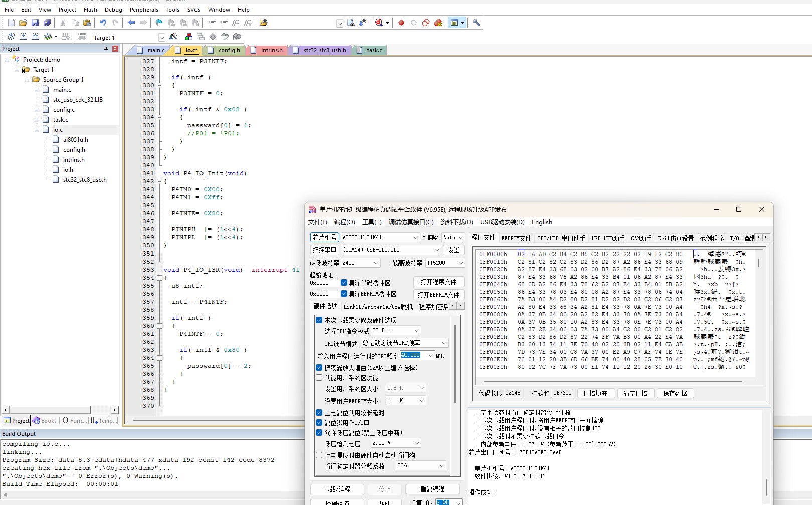
Task: Toggle longer power-on reset delay checkbox
Action: [x=319, y=413]
